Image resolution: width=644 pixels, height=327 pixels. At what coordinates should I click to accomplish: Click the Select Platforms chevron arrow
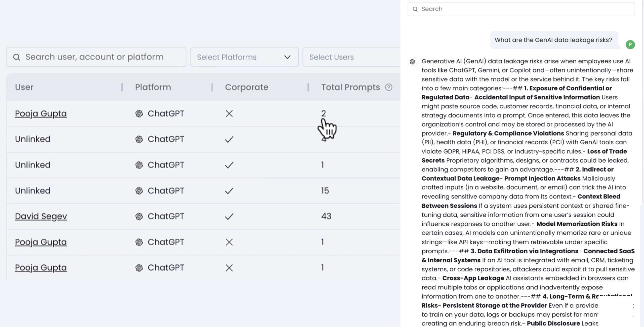(x=287, y=57)
